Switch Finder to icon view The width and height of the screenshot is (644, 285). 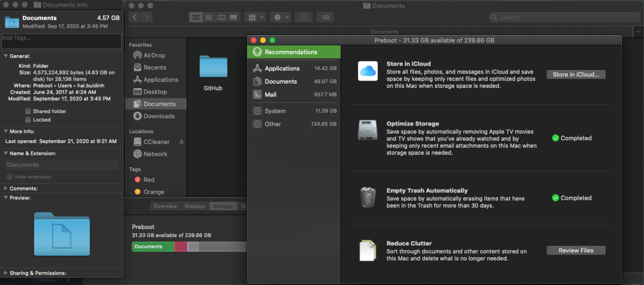(196, 17)
